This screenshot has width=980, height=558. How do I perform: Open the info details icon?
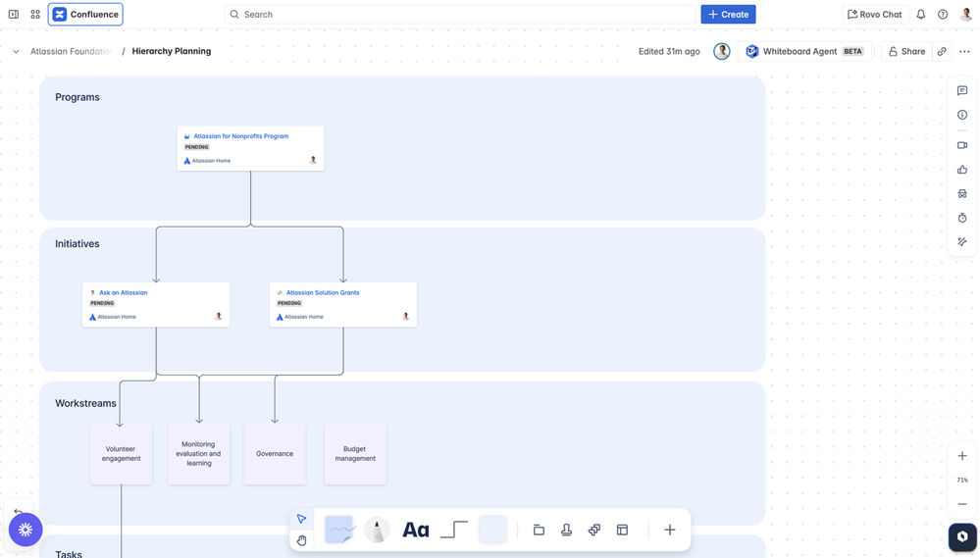tap(962, 115)
